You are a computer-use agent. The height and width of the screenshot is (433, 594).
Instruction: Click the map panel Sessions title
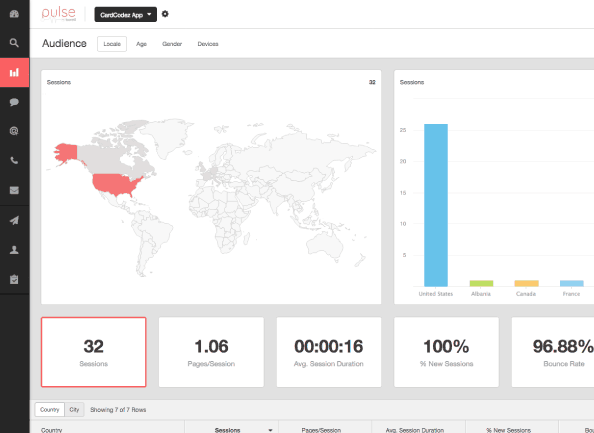(59, 82)
